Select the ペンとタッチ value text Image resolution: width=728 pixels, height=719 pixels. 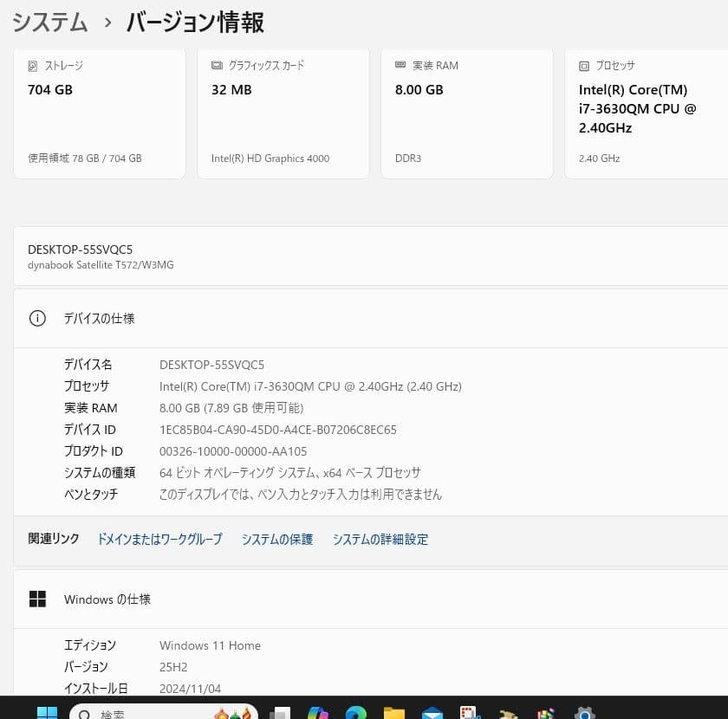pos(301,494)
